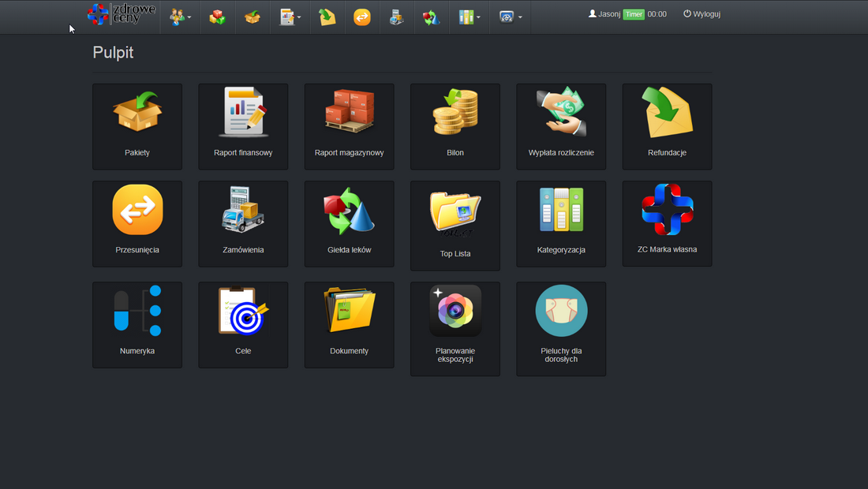Click the Zdrowe Ceny logo

point(122,14)
